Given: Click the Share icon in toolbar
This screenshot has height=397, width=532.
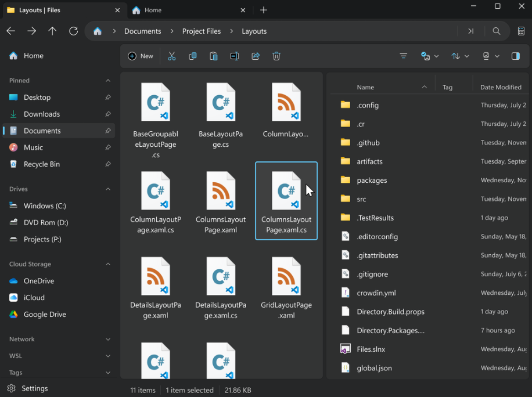Looking at the screenshot, I should point(256,56).
